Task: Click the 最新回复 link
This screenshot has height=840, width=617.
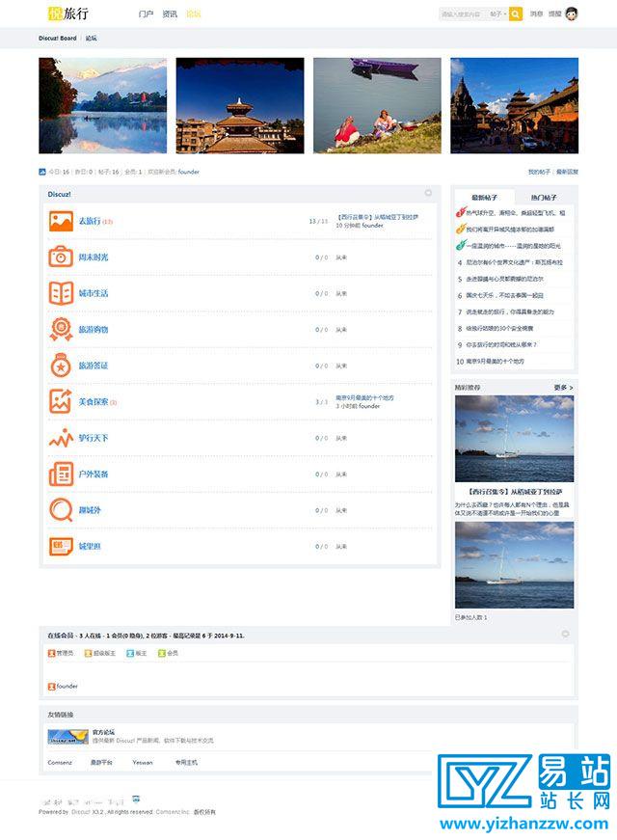Action: click(x=567, y=172)
